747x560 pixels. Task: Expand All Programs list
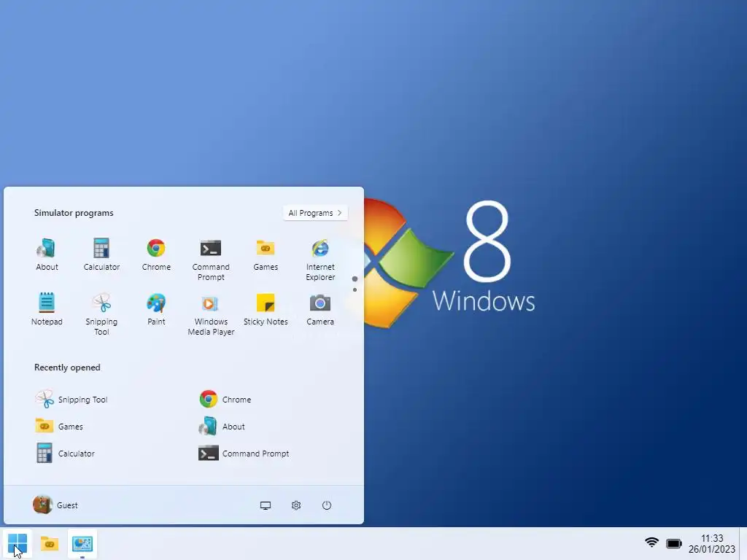point(315,213)
